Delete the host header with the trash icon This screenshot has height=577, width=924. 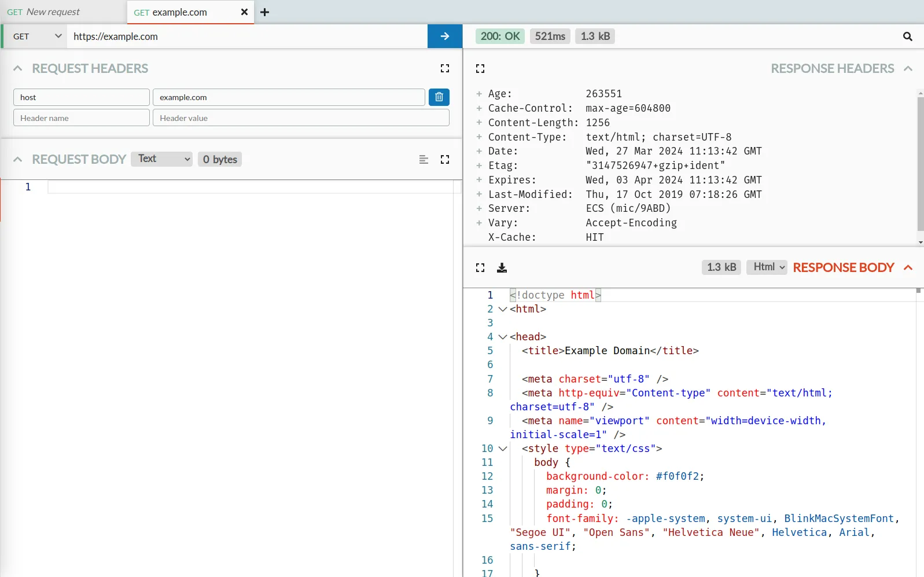[439, 97]
